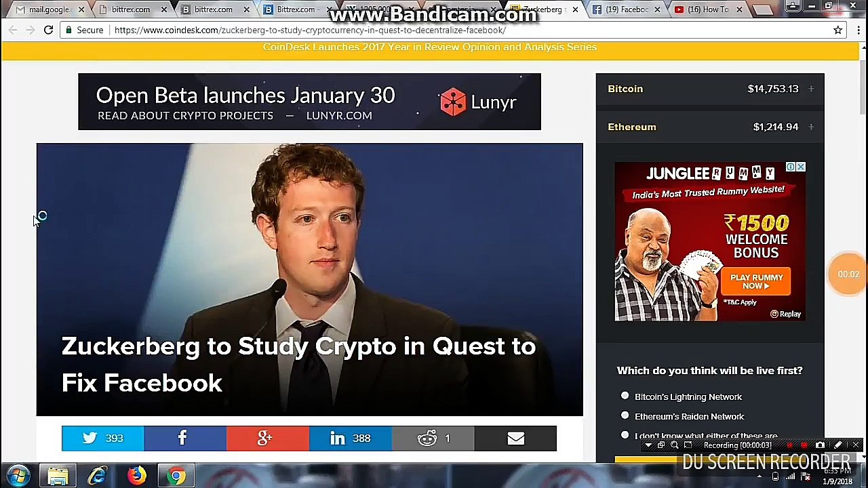Image resolution: width=868 pixels, height=488 pixels.
Task: View the Secure padlock site info
Action: (x=84, y=30)
